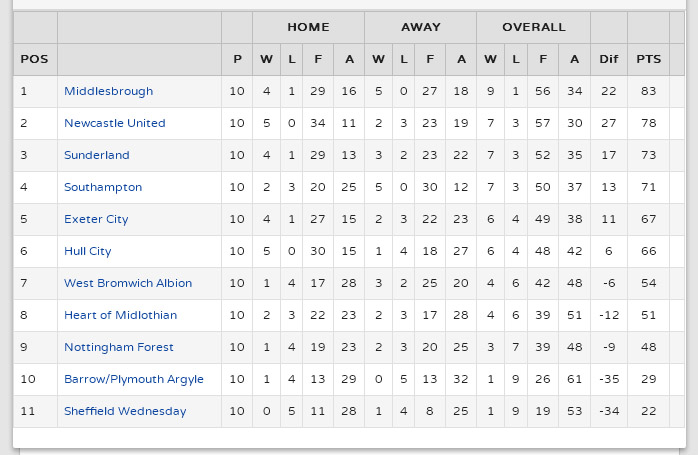Click the P (played) column header

(x=237, y=59)
